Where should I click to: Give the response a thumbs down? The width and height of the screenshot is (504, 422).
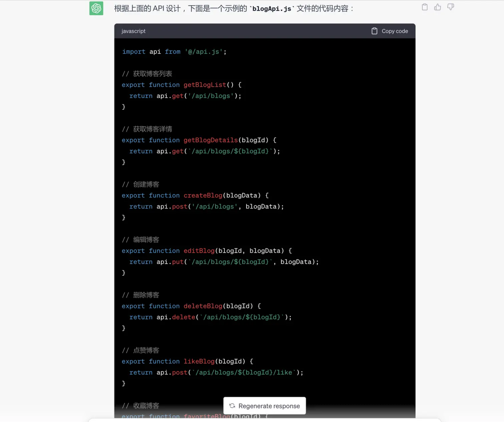point(450,7)
